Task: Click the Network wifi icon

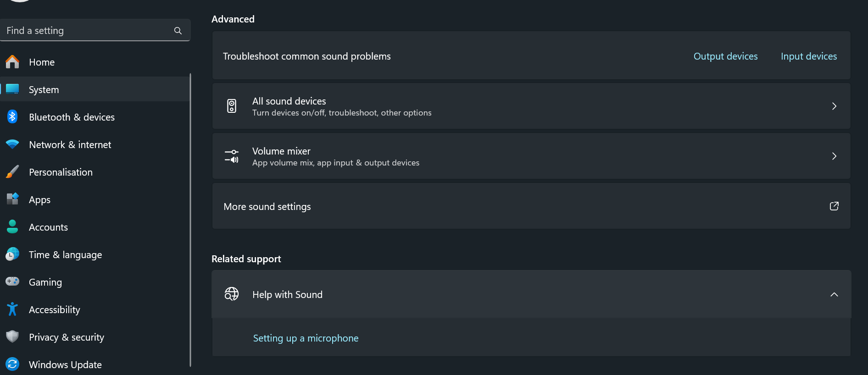Action: 12,144
